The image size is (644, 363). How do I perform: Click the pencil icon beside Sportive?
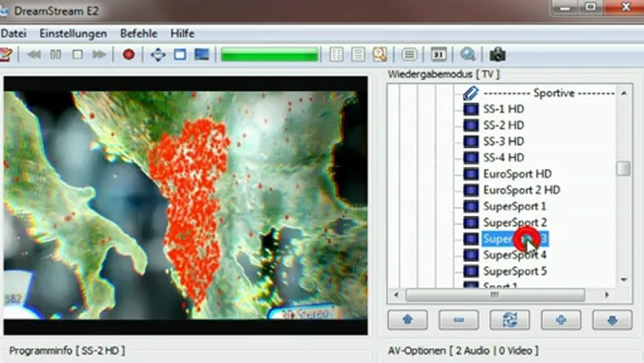pos(471,93)
